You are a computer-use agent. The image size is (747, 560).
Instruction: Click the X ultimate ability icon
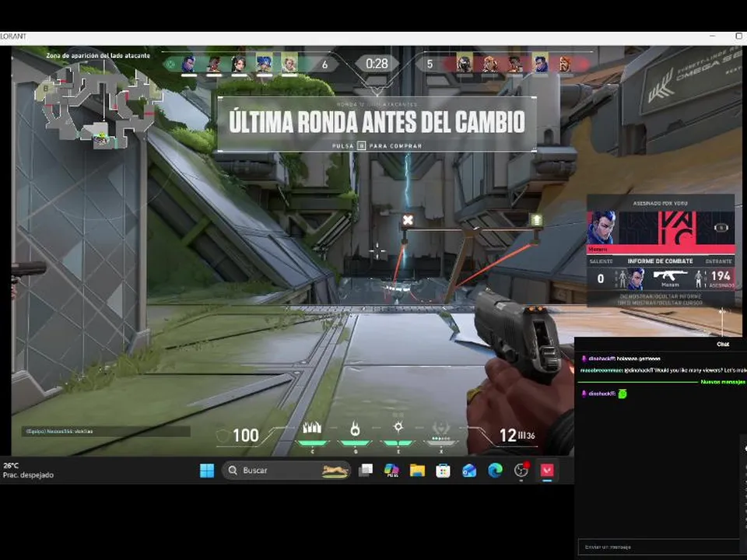tap(441, 428)
